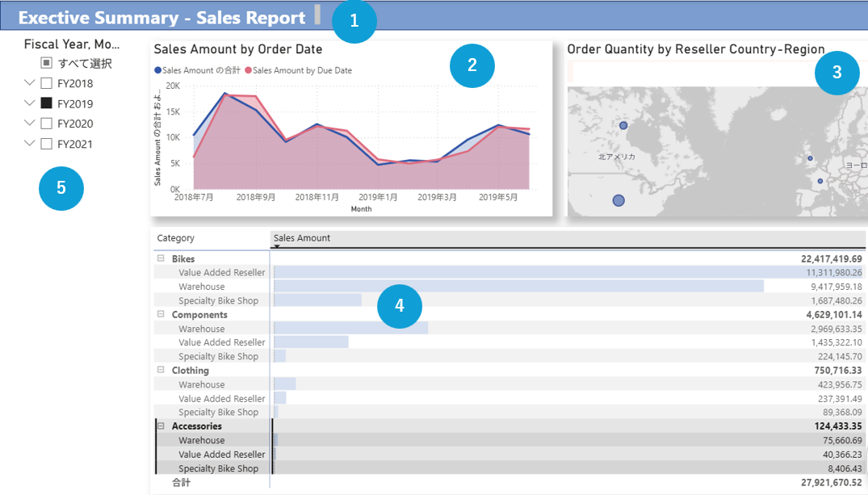Click the Exective Summary - Sales Report title
This screenshot has height=495, width=868.
(161, 18)
